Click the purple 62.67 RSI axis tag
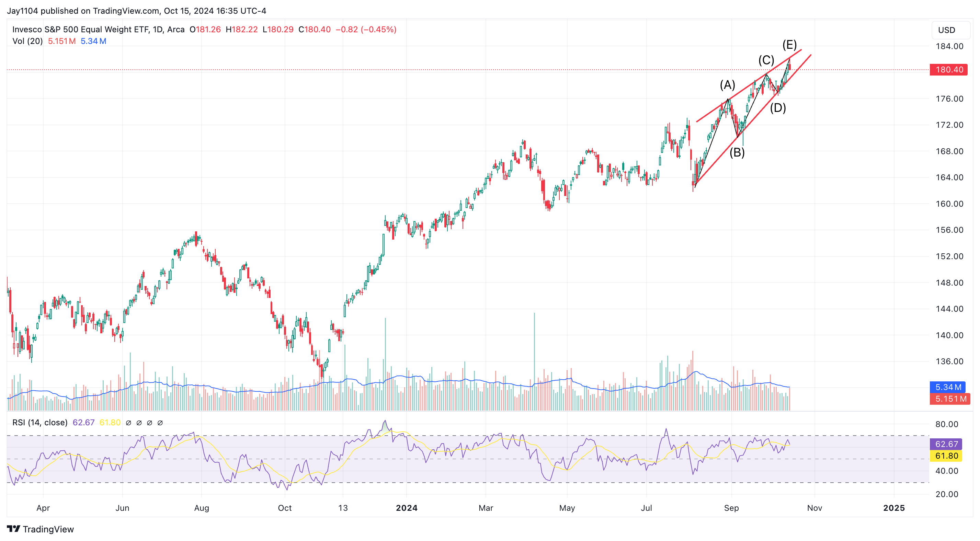Viewport: 980px width, 541px height. pyautogui.click(x=946, y=444)
